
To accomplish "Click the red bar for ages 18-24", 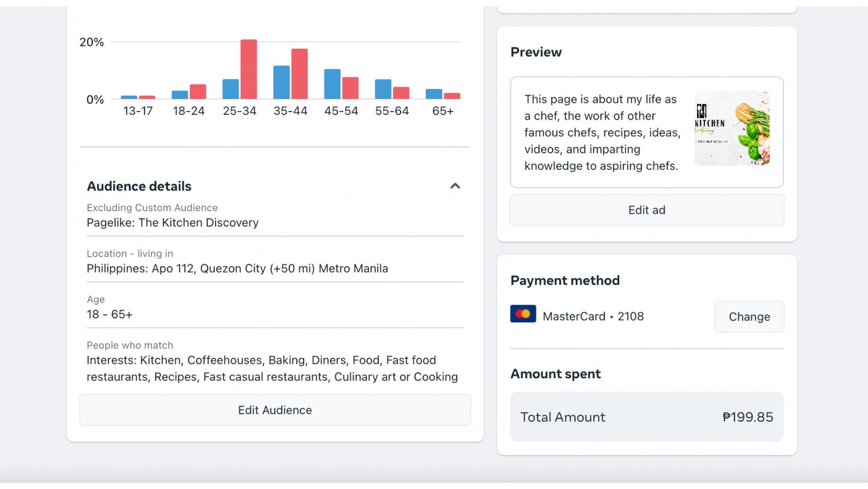I will [x=198, y=92].
